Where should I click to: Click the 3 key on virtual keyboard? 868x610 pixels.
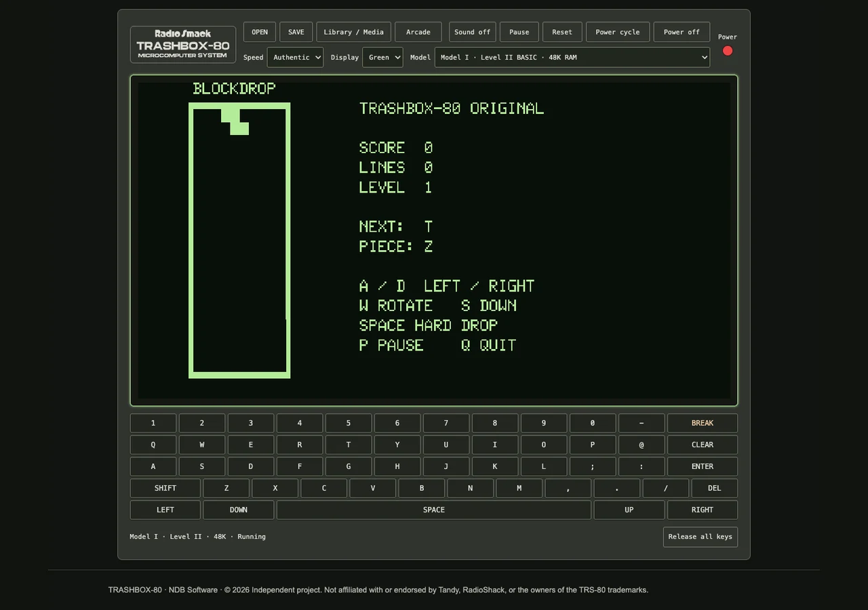pyautogui.click(x=251, y=423)
